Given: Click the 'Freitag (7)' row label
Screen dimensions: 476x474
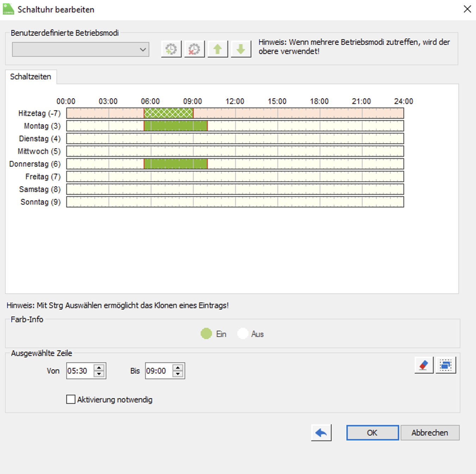Looking at the screenshot, I should [43, 177].
